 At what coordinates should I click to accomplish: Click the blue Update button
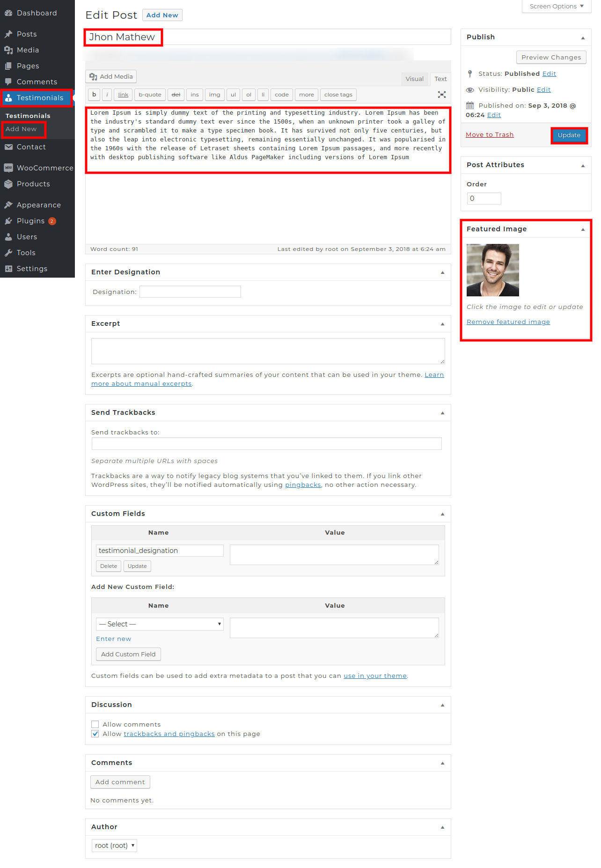tap(569, 135)
